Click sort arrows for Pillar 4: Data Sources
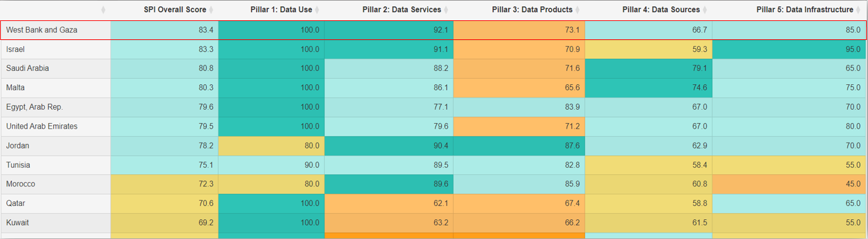868x239 pixels. (706, 10)
